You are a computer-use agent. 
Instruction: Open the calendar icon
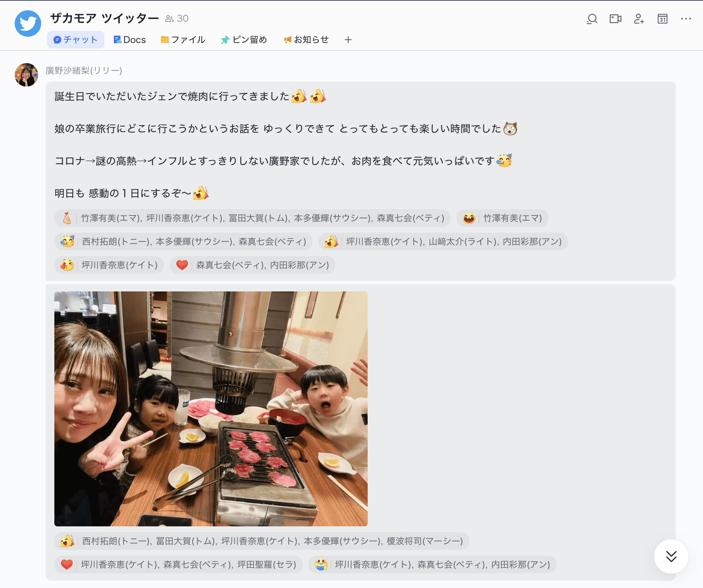[663, 19]
